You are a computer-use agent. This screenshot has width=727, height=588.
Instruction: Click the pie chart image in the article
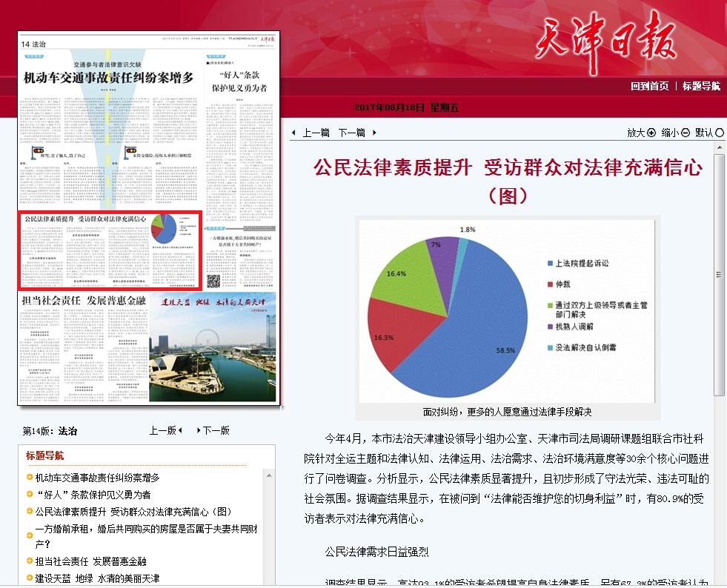507,312
